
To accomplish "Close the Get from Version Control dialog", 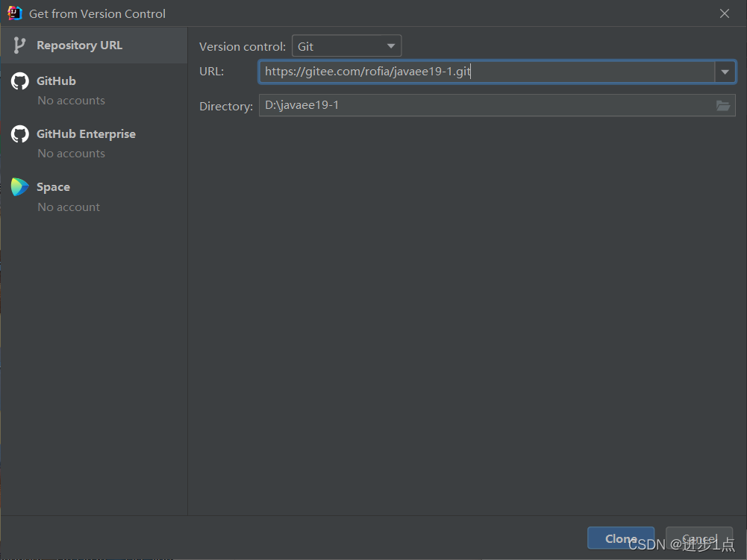I will click(x=725, y=13).
